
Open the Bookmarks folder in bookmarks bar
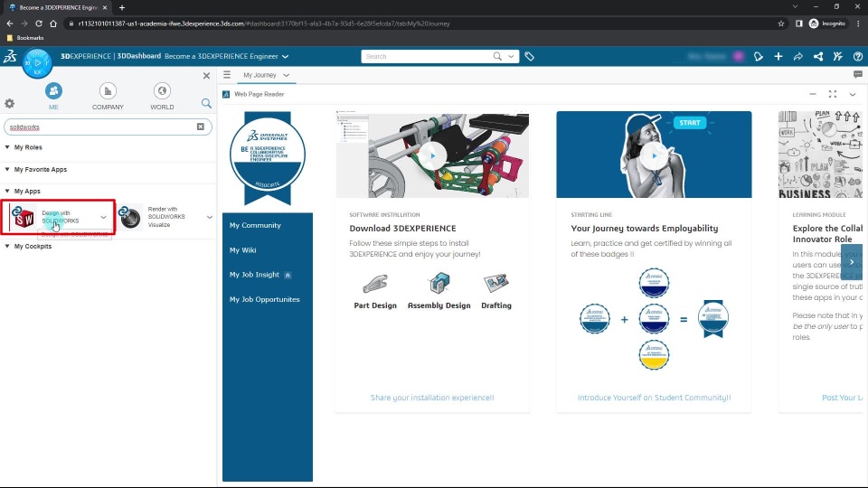(25, 38)
